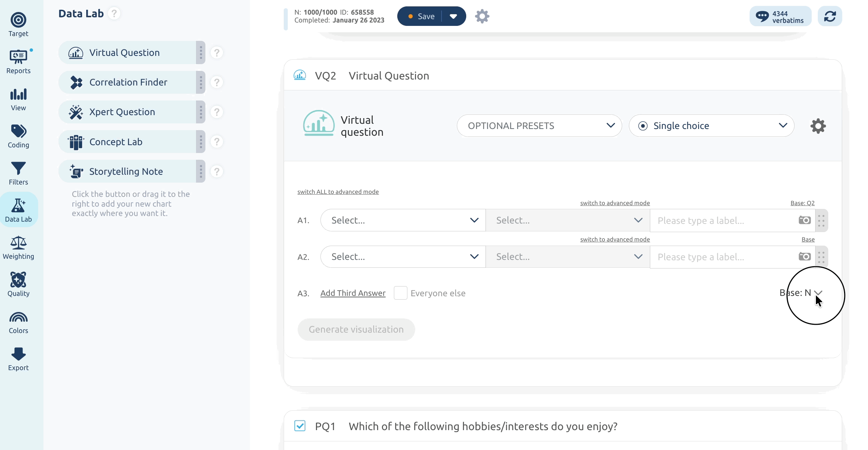Viewport: 868px width, 450px height.
Task: Open the Single choice type dropdown
Action: (711, 126)
